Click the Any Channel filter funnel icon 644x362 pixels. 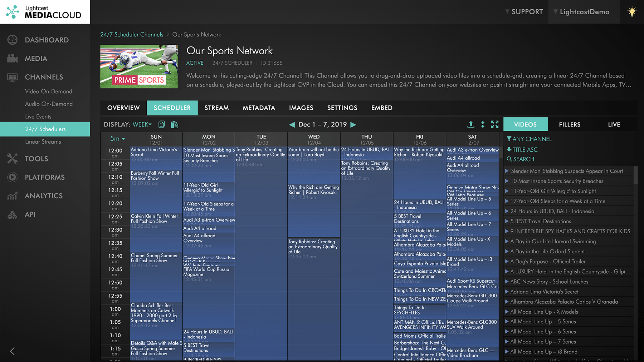[509, 139]
